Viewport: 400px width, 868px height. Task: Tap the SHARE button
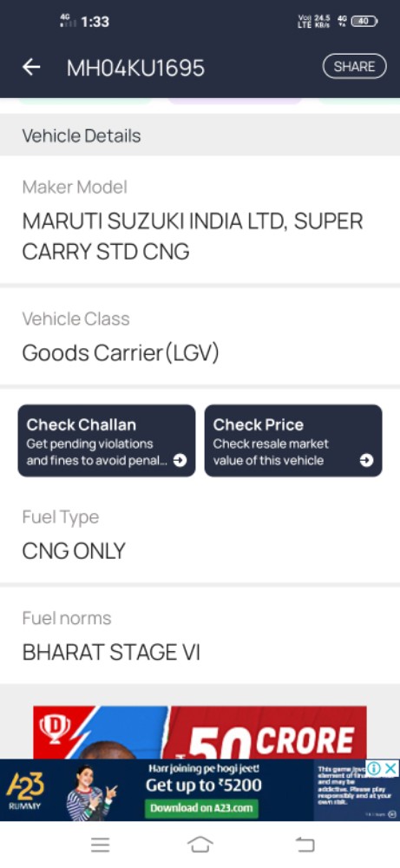[354, 67]
